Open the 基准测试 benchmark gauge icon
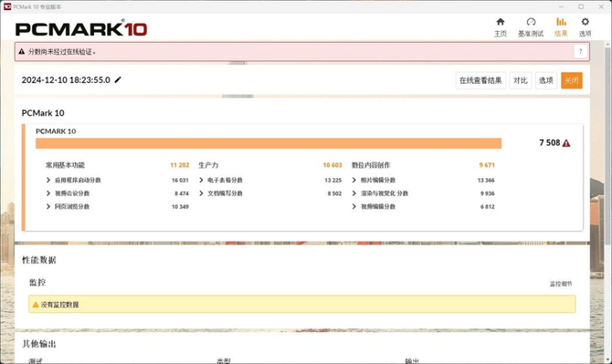612x364 pixels. pos(531,22)
